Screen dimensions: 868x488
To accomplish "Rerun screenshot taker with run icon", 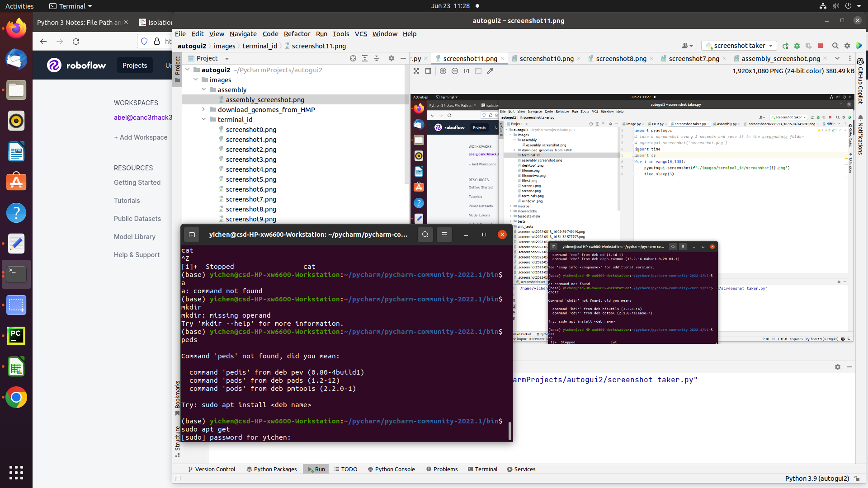I will [785, 46].
